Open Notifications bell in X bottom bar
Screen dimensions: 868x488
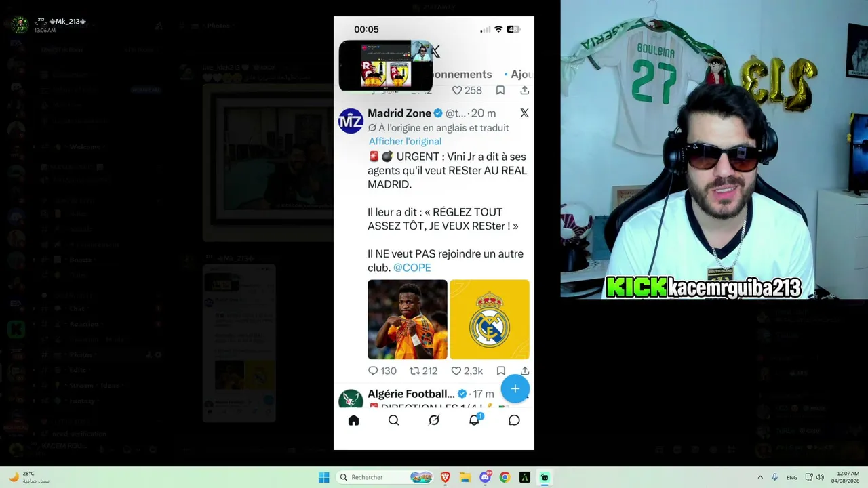(475, 420)
